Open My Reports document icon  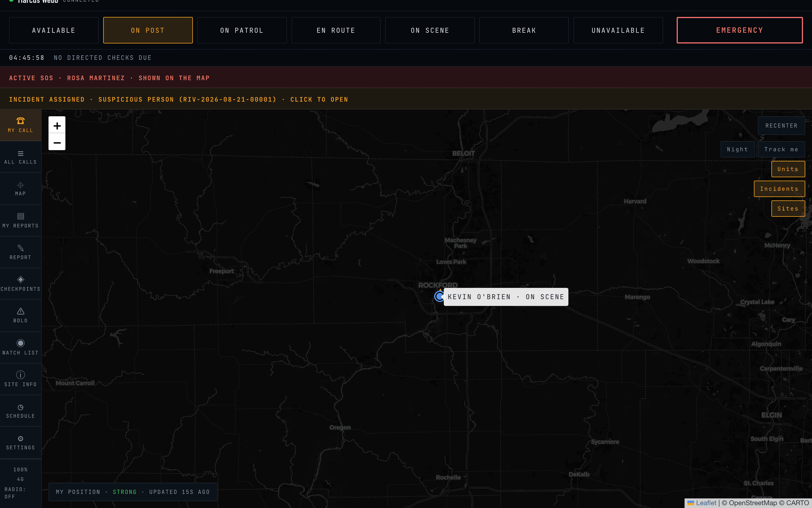tap(21, 216)
